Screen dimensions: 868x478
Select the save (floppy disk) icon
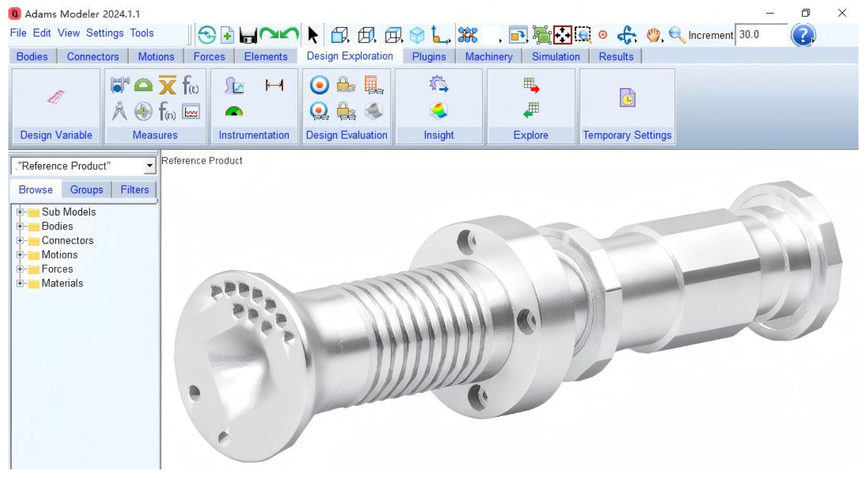(x=248, y=35)
